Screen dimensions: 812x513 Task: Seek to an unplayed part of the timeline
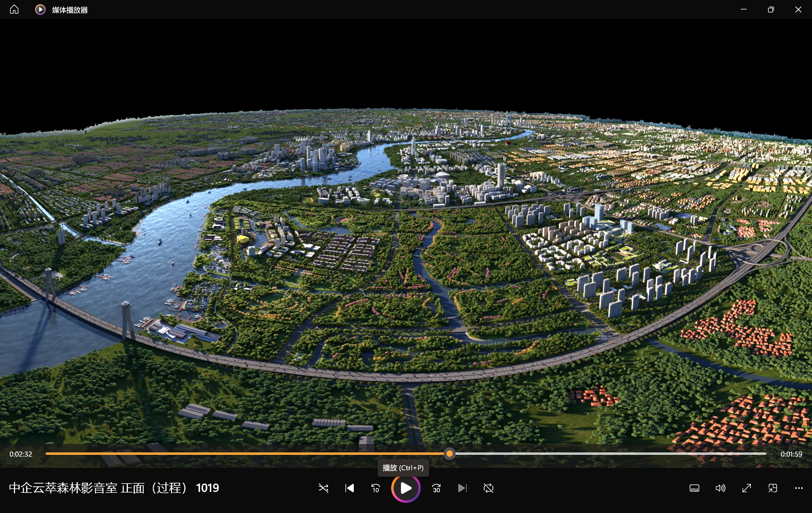coord(610,454)
